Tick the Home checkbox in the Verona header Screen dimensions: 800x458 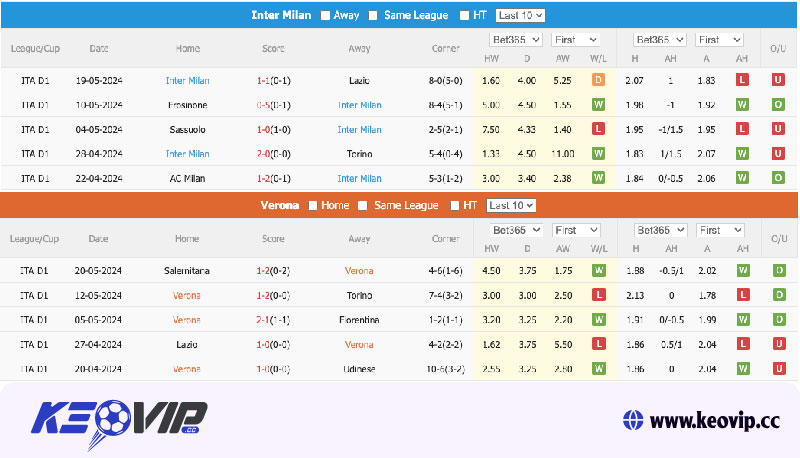click(313, 205)
